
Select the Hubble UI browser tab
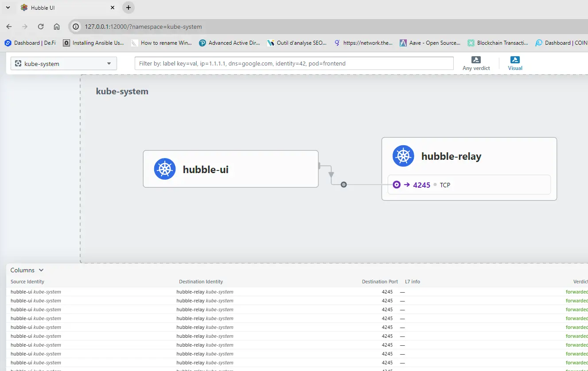(x=68, y=8)
